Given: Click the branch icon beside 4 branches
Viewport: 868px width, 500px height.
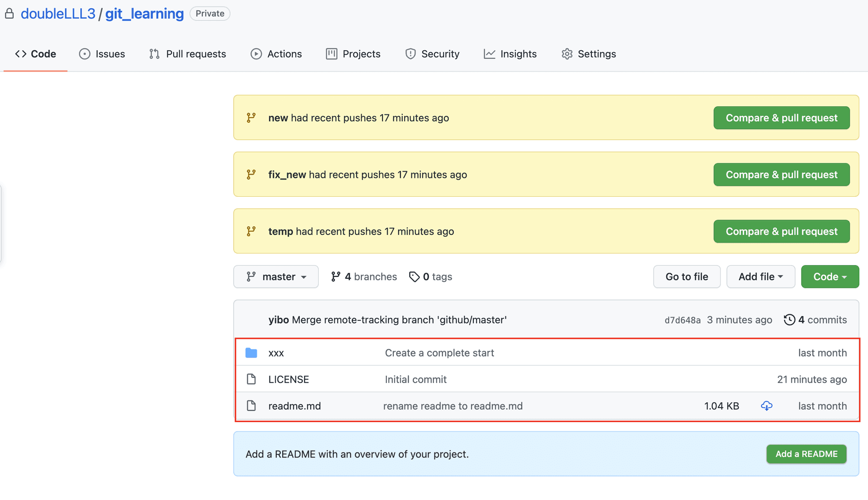Looking at the screenshot, I should (335, 276).
